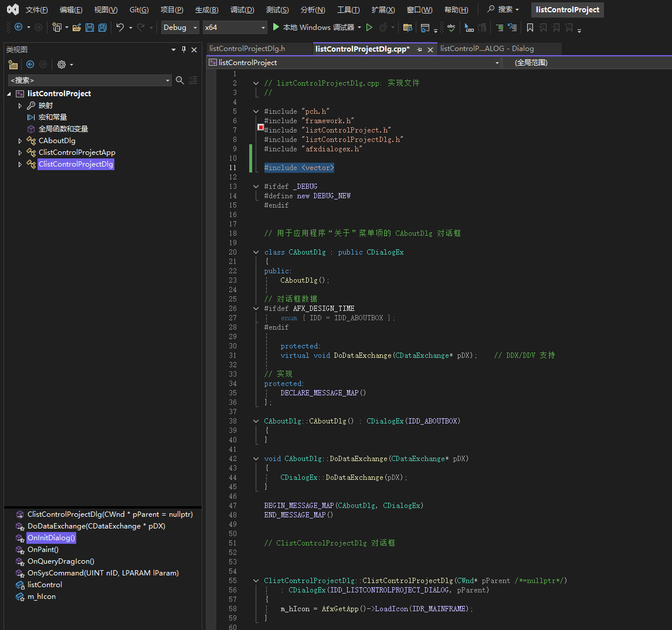Viewport: 672px width, 630px height.
Task: Click the Open File folder icon
Action: tap(76, 28)
